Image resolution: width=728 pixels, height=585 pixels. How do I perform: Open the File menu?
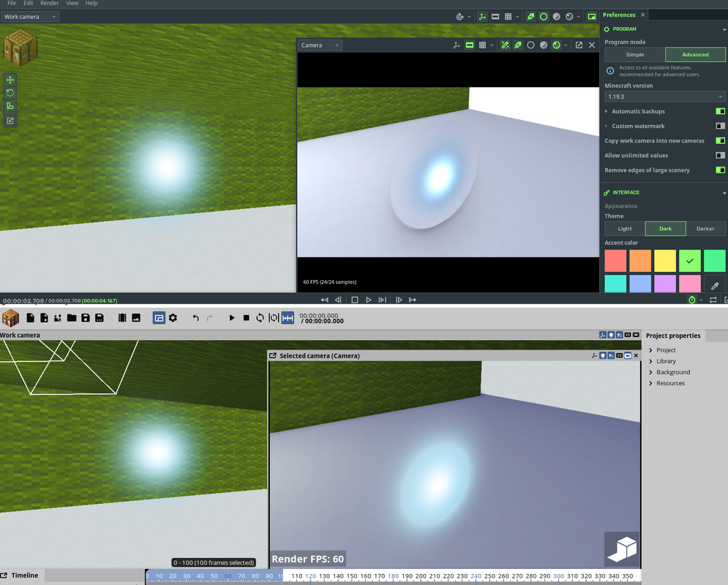tap(12, 3)
